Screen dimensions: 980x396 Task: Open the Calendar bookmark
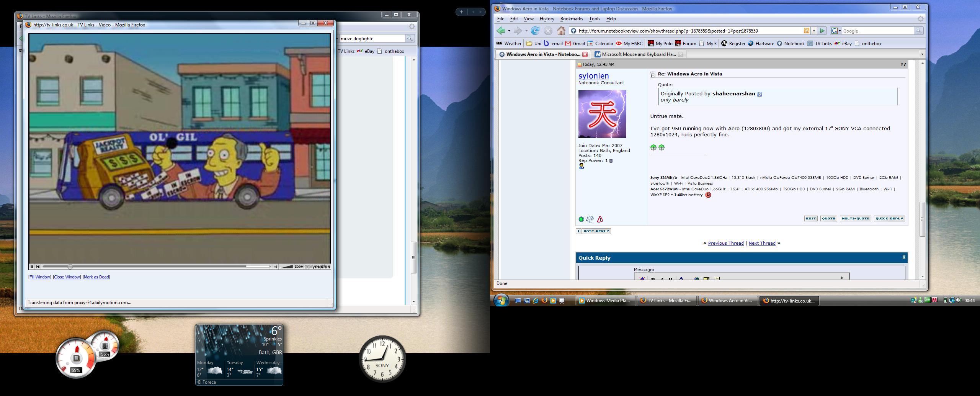click(600, 43)
